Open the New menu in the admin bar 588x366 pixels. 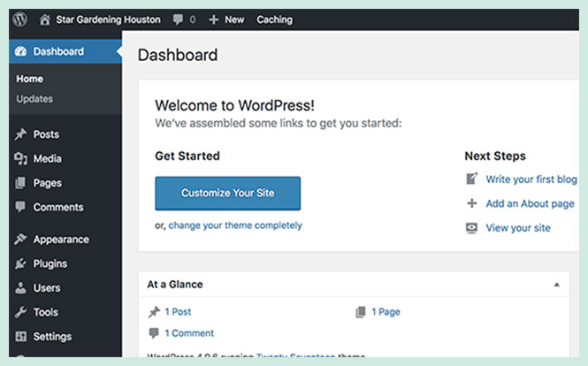pyautogui.click(x=234, y=19)
